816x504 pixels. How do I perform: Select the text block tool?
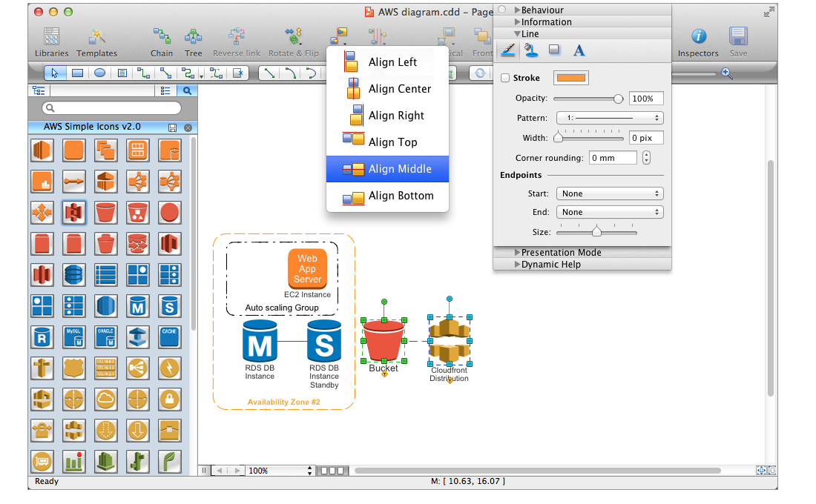[122, 73]
